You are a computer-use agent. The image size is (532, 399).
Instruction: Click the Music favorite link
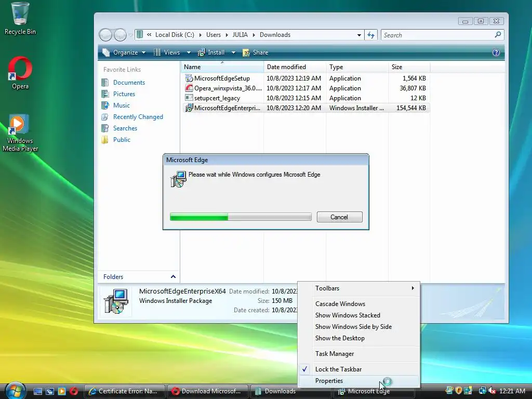(122, 105)
